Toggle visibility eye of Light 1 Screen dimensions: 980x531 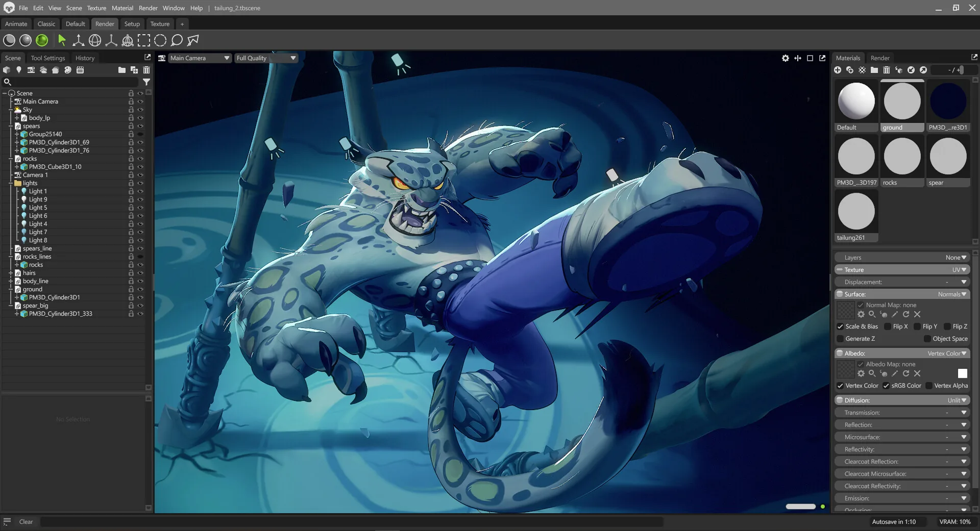coord(140,191)
